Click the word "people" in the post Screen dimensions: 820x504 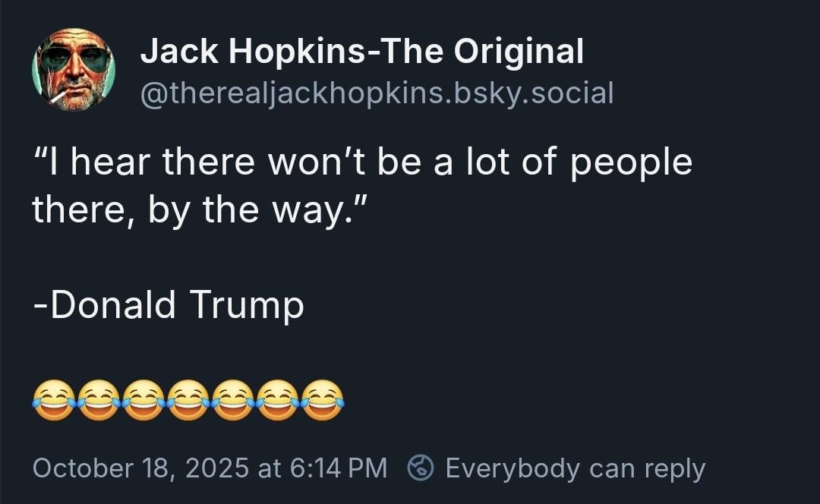coord(631,163)
